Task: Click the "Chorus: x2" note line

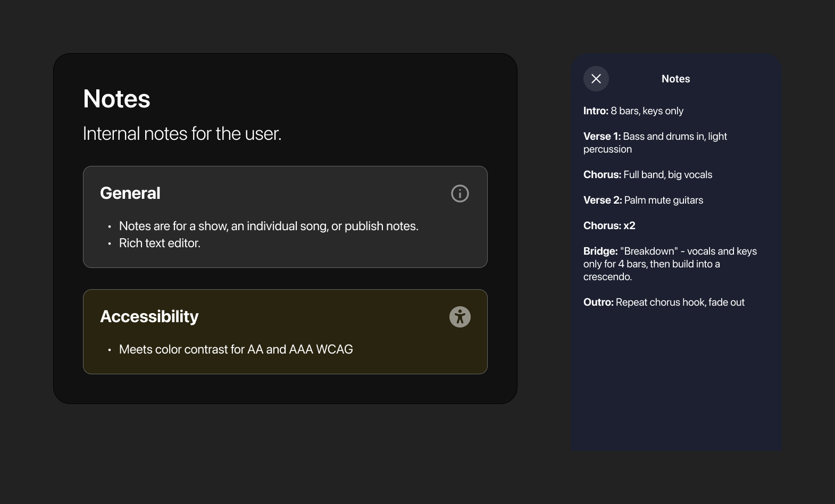Action: [x=609, y=225]
